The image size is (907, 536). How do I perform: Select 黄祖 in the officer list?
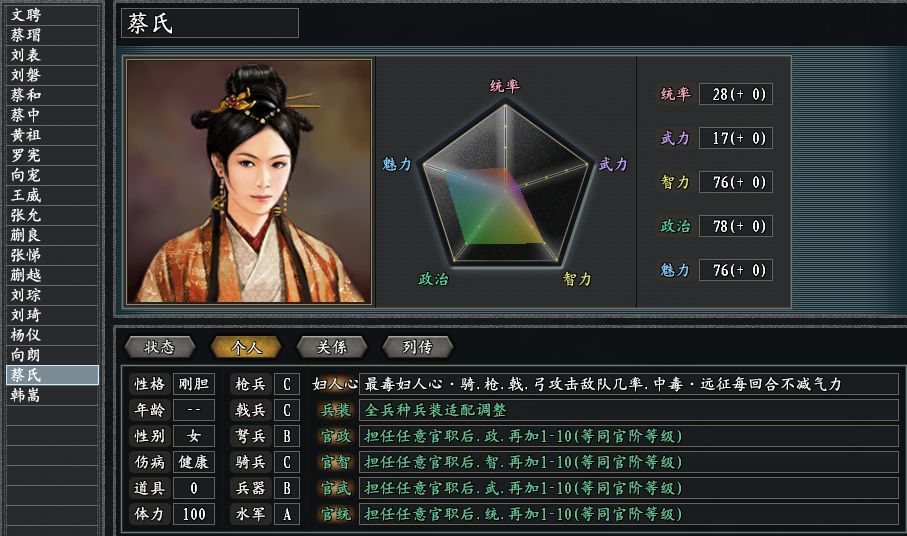52,135
